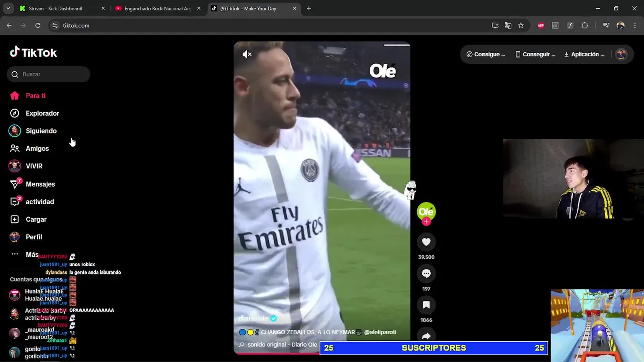
Task: Close the Kick Dashboard tab
Action: [103, 8]
